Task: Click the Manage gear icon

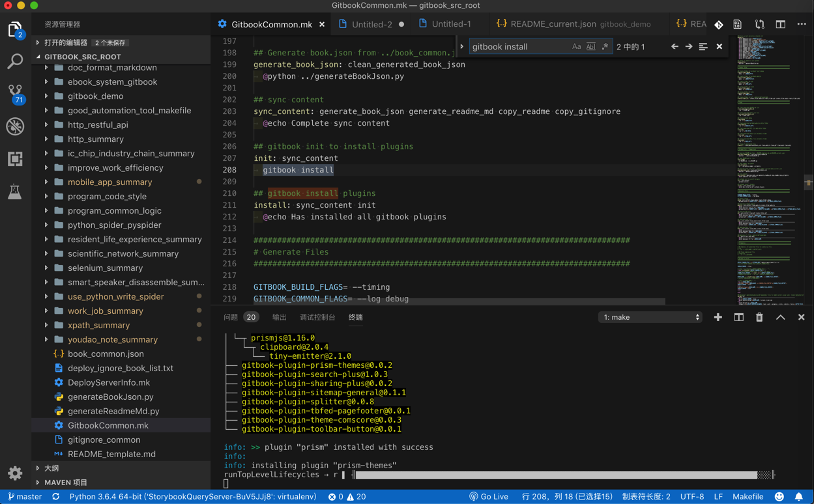Action: 15,473
